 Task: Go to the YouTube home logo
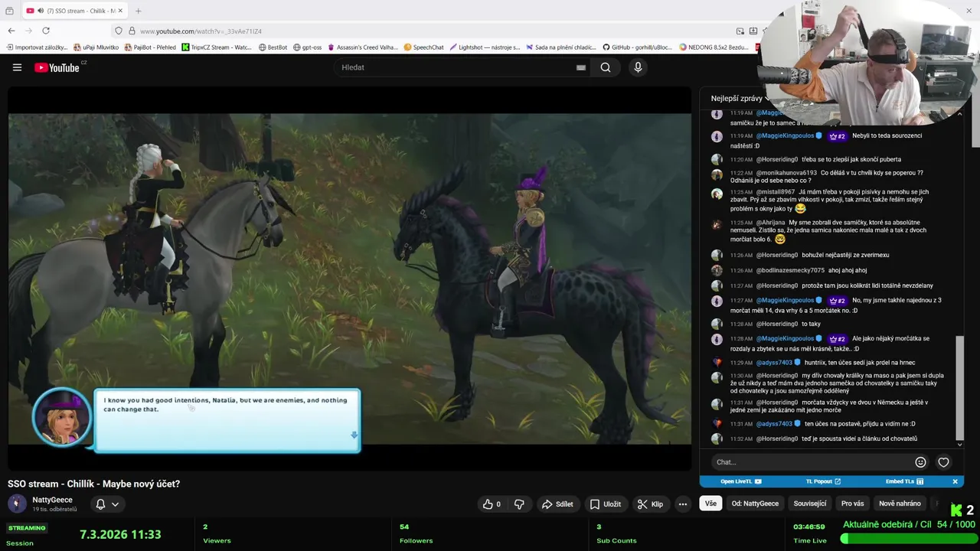point(58,67)
